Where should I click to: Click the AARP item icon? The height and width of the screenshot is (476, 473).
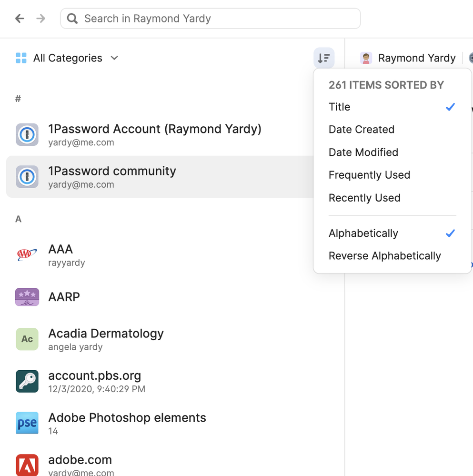tap(27, 297)
